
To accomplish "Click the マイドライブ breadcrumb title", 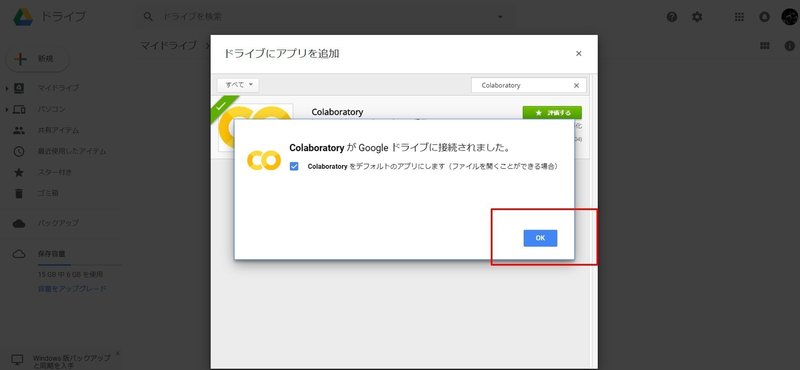I will [169, 45].
